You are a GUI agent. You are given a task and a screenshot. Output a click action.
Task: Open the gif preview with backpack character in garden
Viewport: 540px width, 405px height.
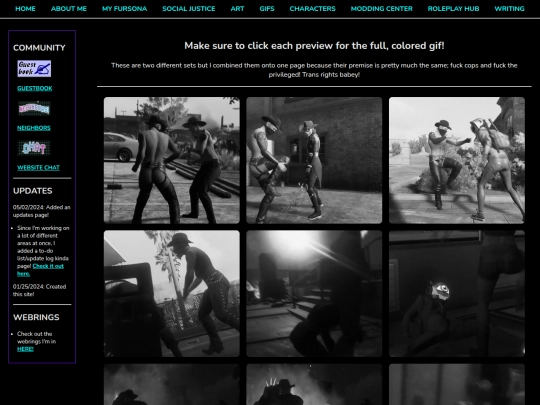(457, 160)
